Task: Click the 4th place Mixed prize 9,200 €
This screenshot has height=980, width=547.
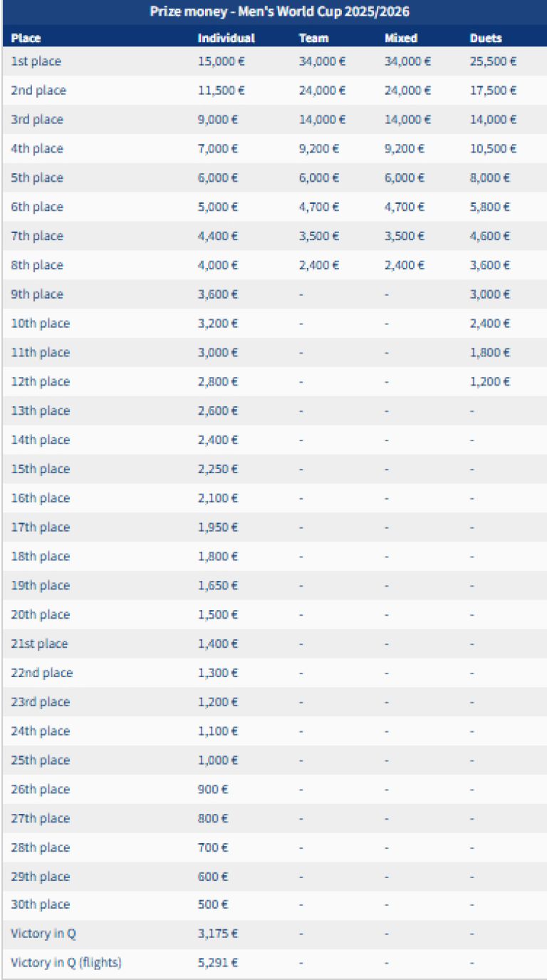Action: click(x=405, y=149)
